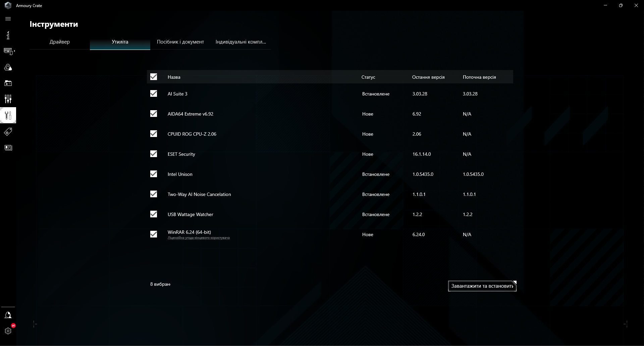644x346 pixels.
Task: Uncheck Intel Unison checkbox
Action: coord(154,174)
